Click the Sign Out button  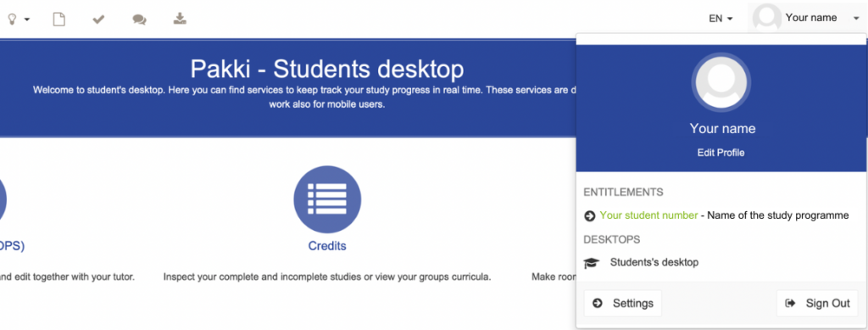click(x=817, y=304)
